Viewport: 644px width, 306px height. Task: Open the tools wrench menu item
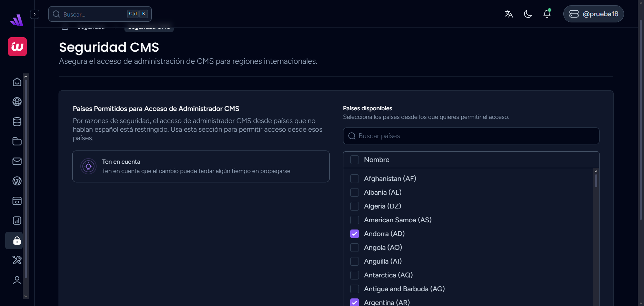(17, 260)
